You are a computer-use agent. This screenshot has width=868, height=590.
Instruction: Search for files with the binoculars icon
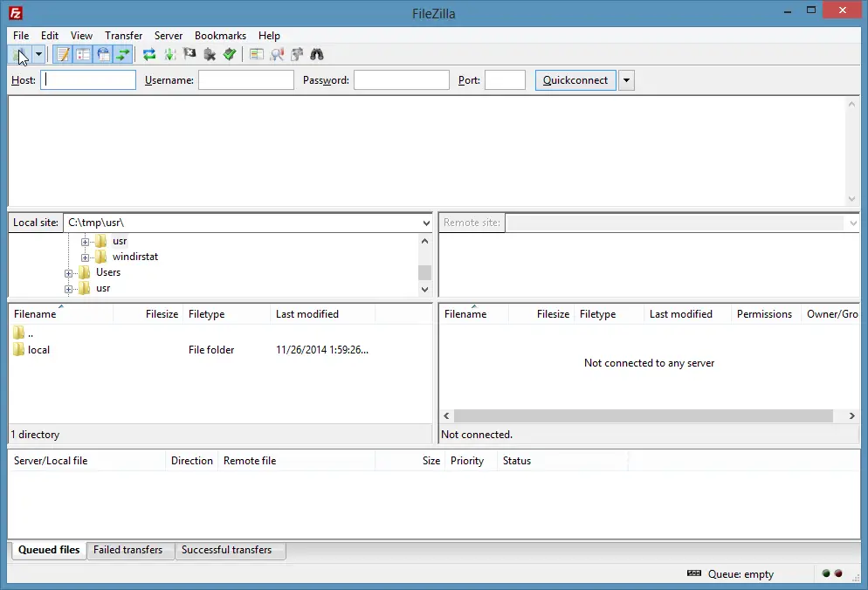(317, 54)
